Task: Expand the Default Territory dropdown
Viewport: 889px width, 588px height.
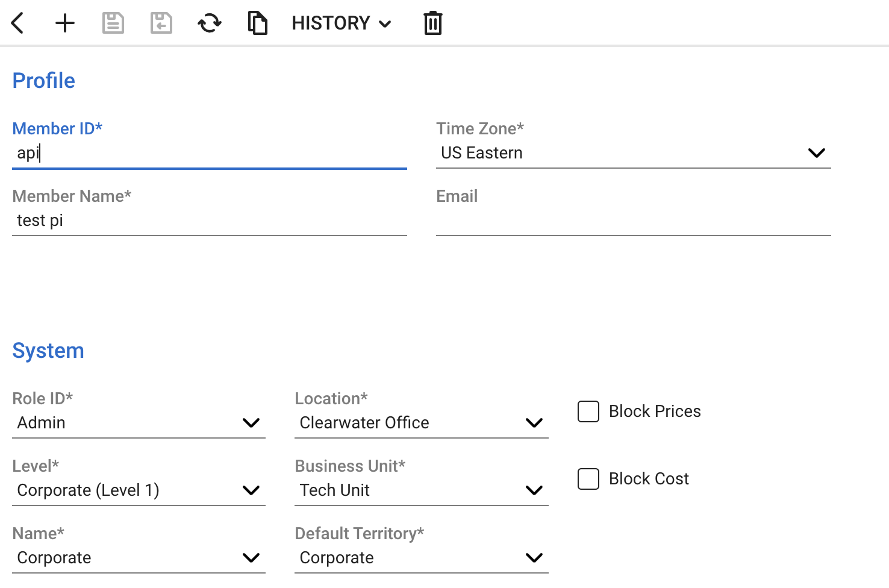Action: (x=421, y=558)
